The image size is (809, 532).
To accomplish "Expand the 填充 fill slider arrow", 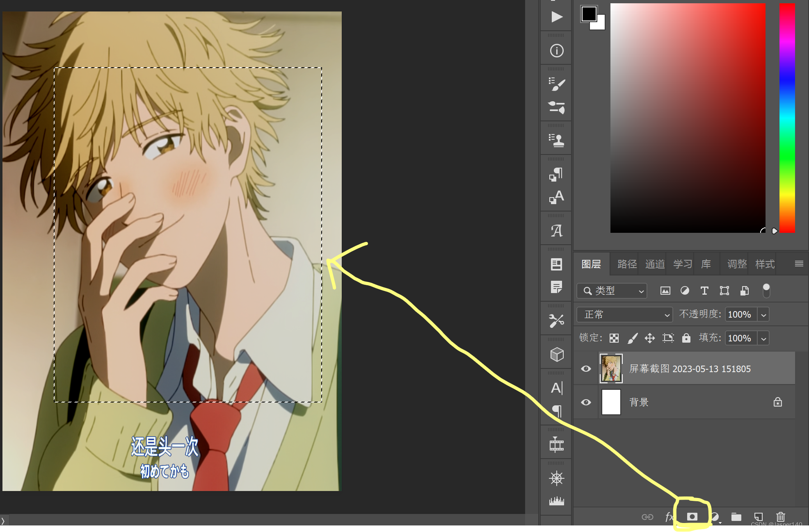I will point(763,339).
